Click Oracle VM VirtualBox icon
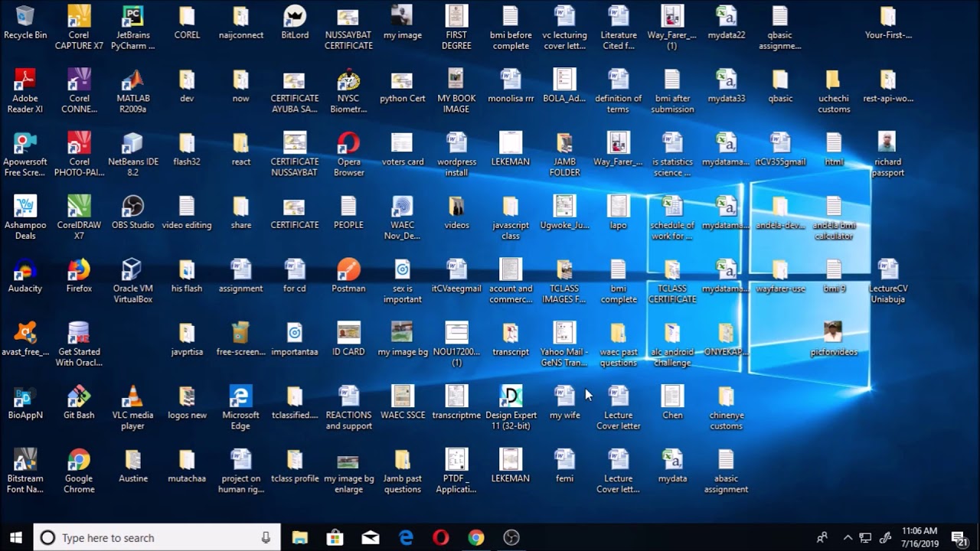980x551 pixels. [132, 282]
